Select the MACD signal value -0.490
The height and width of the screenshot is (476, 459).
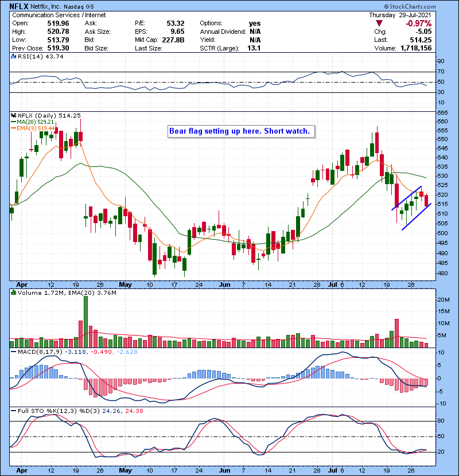(x=101, y=352)
